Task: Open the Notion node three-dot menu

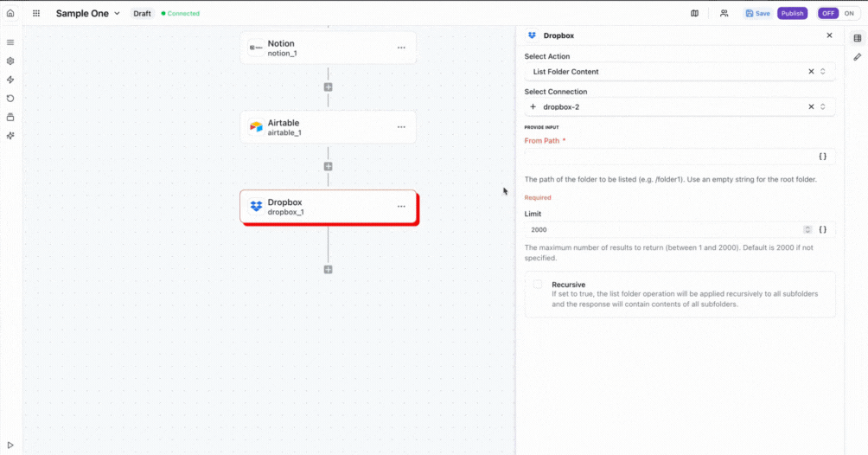Action: click(x=401, y=48)
